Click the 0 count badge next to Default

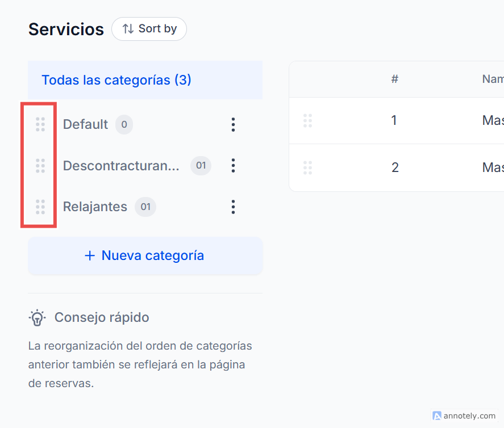click(124, 124)
